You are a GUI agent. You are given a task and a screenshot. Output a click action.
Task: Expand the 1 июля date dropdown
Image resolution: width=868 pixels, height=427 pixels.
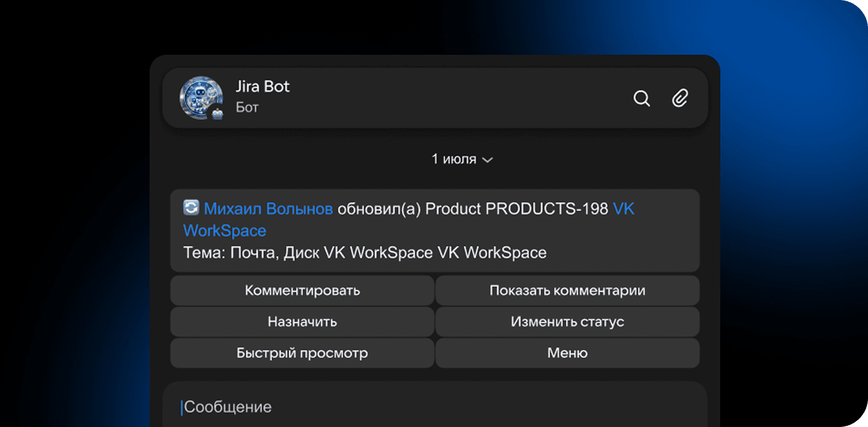(x=462, y=159)
